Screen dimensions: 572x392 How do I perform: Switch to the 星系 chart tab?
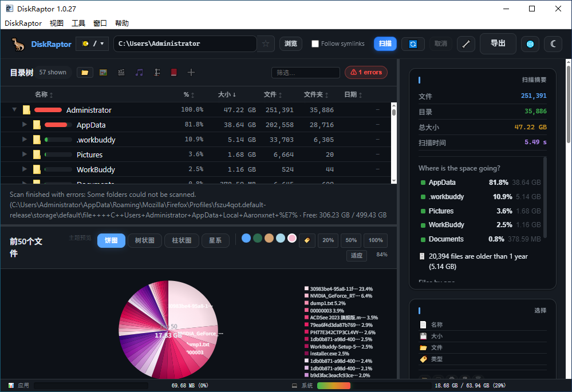point(215,241)
